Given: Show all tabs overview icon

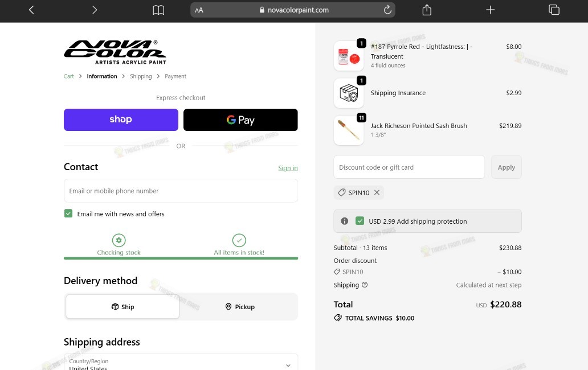Looking at the screenshot, I should coord(554,10).
